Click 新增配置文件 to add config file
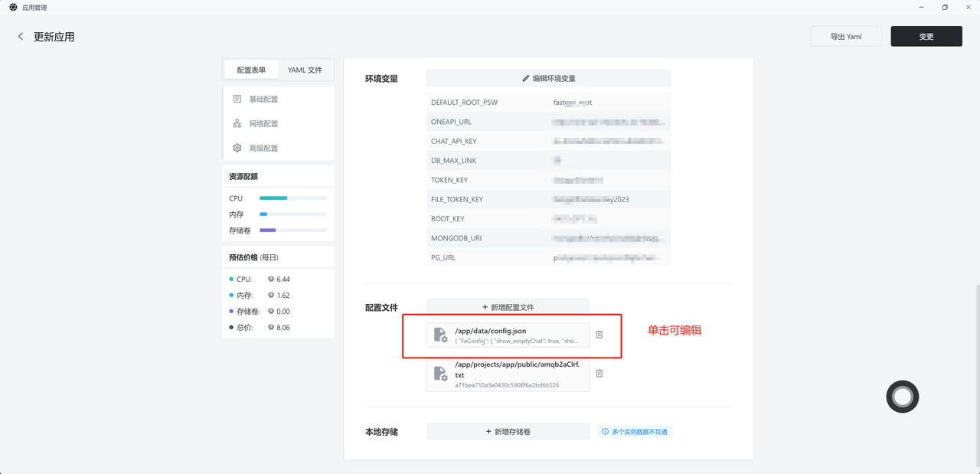The width and height of the screenshot is (980, 474). [508, 307]
